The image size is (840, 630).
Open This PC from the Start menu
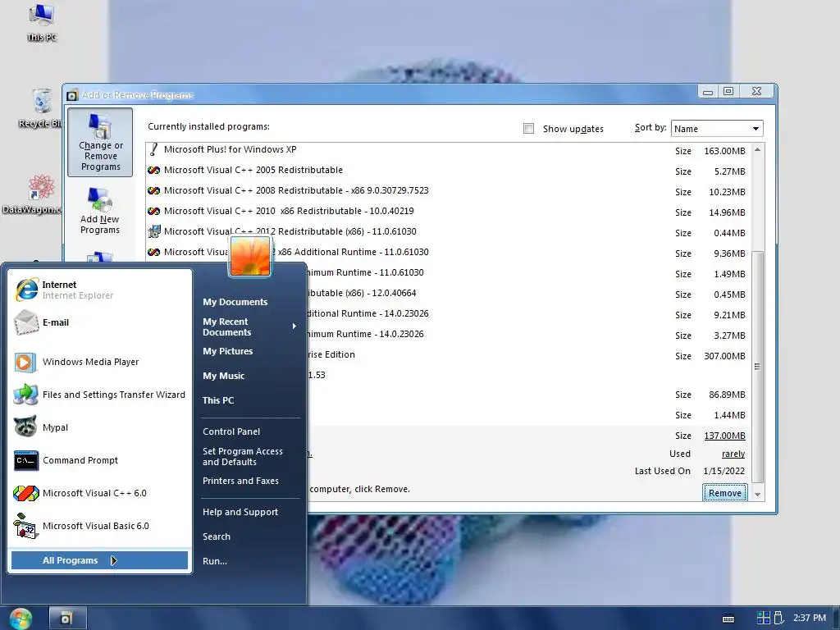pyautogui.click(x=218, y=400)
